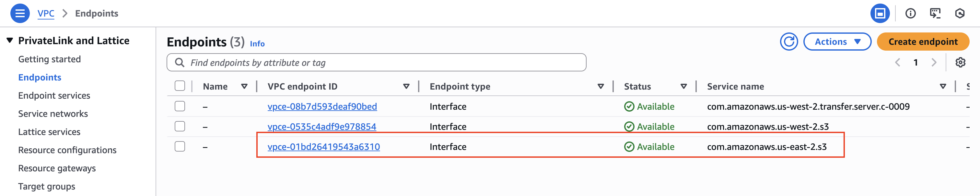Open the hamburger navigation menu
This screenshot has height=196, width=980.
pyautogui.click(x=20, y=13)
